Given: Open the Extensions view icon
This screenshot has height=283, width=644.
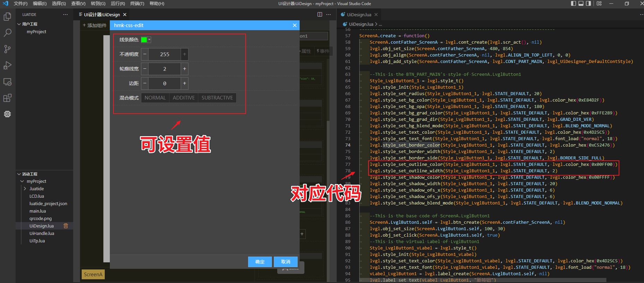Looking at the screenshot, I should pyautogui.click(x=7, y=98).
